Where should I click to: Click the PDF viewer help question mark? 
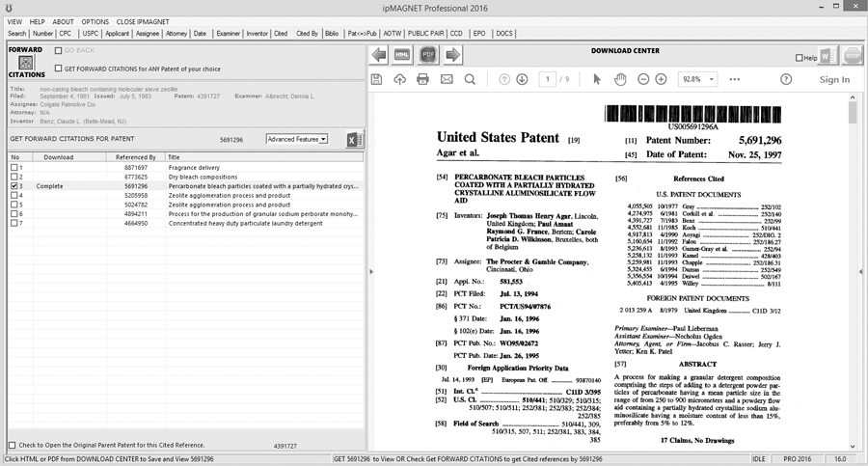click(786, 79)
